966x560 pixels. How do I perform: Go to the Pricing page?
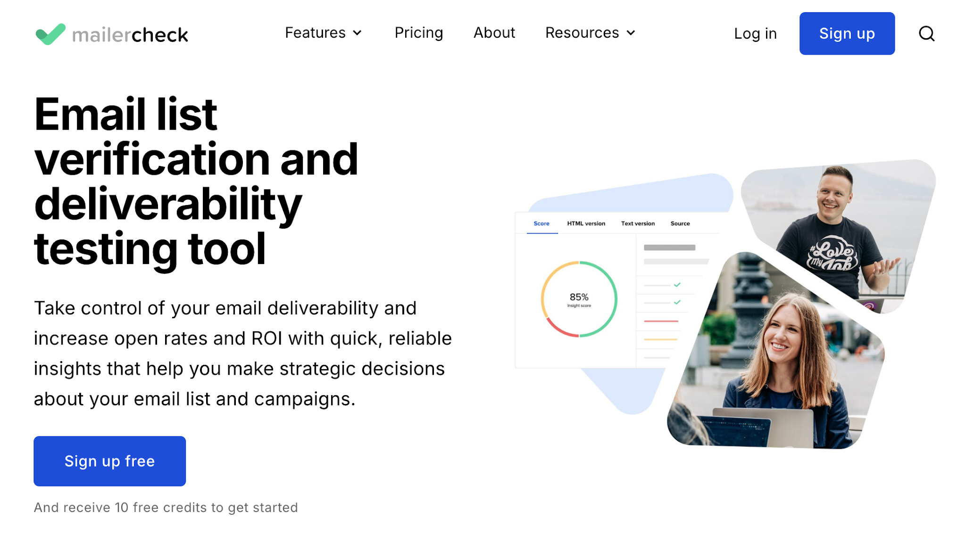pos(419,33)
